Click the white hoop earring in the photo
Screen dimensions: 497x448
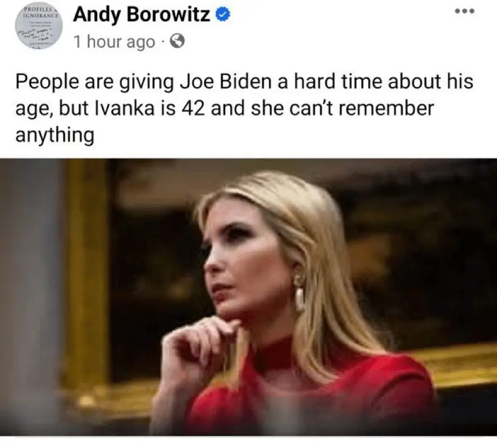[x=299, y=299]
